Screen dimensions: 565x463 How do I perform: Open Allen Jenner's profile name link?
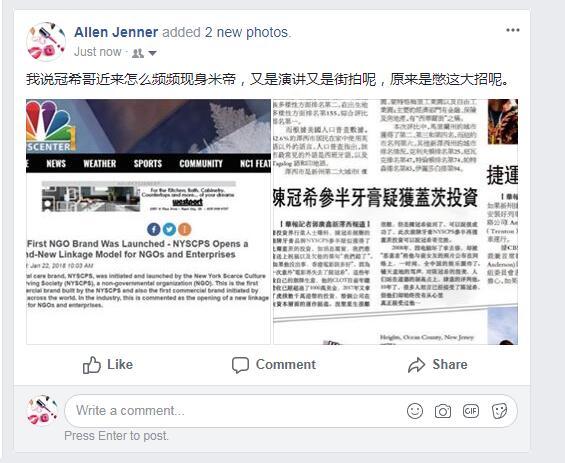click(x=116, y=32)
